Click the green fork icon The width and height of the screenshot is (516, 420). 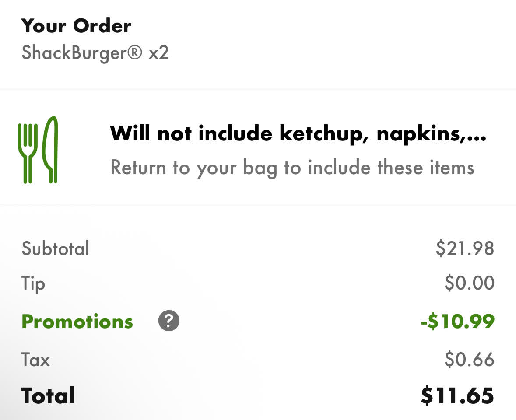point(28,151)
